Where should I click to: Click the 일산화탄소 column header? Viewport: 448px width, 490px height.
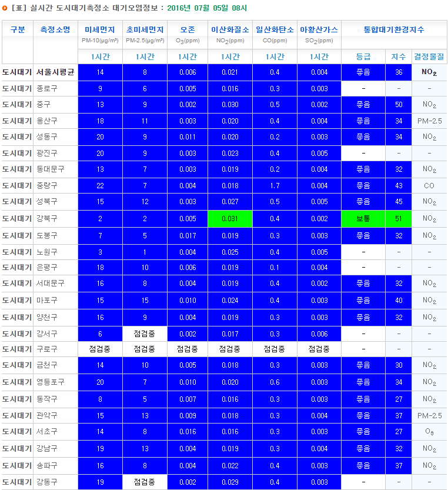coord(275,29)
